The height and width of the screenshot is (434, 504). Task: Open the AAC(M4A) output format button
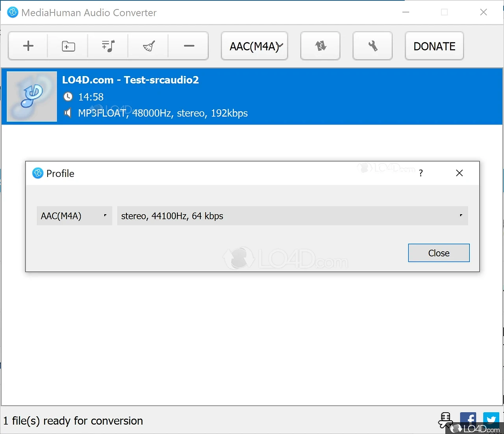pyautogui.click(x=254, y=46)
